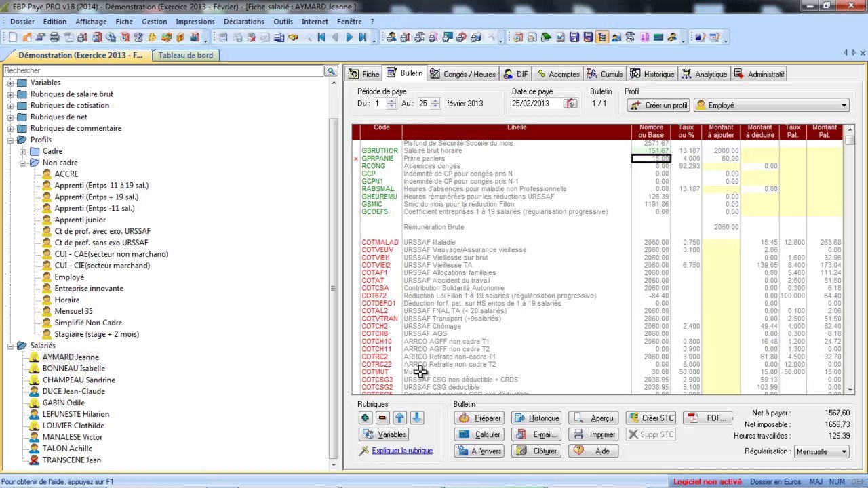Click the Du period day stepper
868x488 pixels.
(391, 104)
